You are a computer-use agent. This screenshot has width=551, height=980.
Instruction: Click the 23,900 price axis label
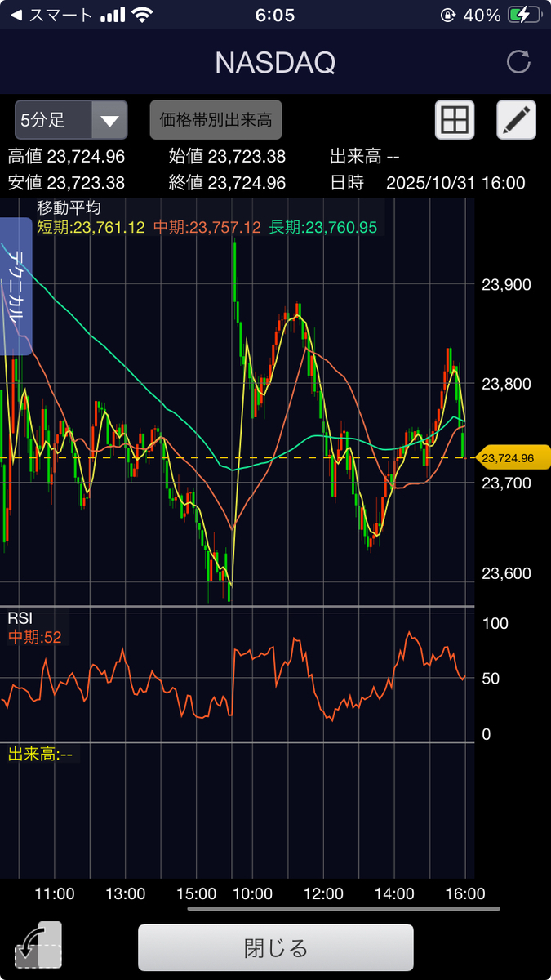point(507,285)
